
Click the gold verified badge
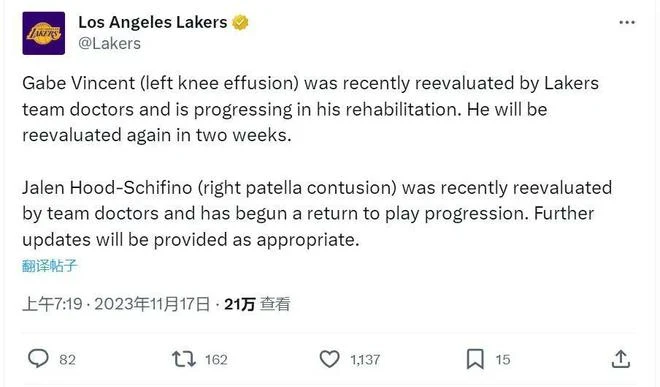[240, 22]
